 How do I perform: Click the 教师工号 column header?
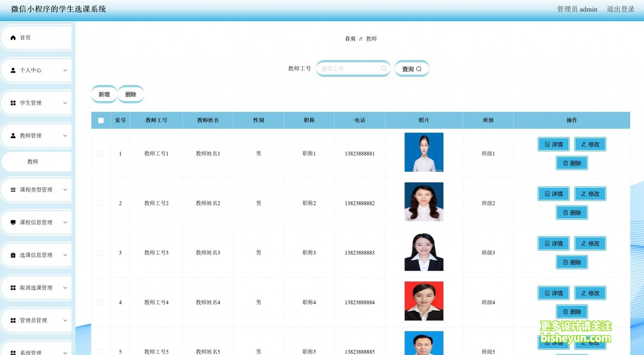(x=156, y=120)
